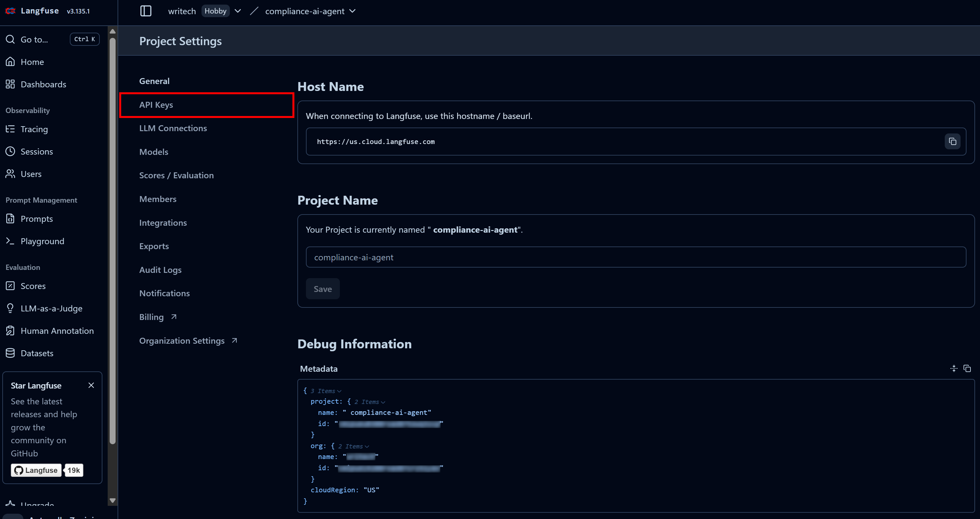Copy the Langfuse hostname URL
Viewport: 980px width, 519px height.
click(x=953, y=141)
